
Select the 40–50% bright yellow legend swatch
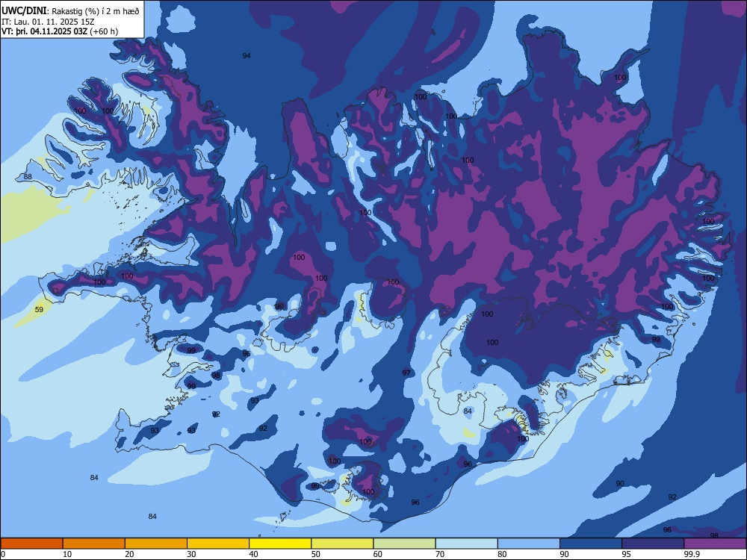pyautogui.click(x=280, y=544)
